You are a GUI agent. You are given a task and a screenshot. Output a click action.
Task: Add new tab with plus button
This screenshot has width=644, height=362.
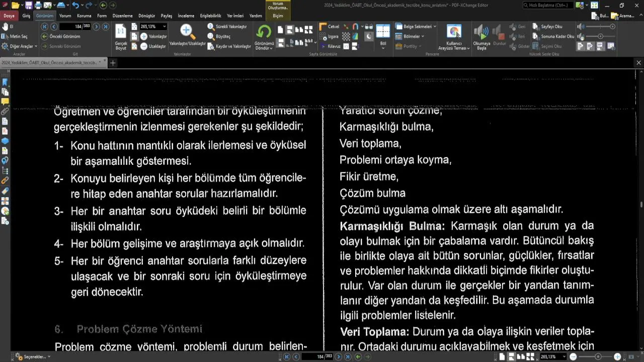(113, 63)
